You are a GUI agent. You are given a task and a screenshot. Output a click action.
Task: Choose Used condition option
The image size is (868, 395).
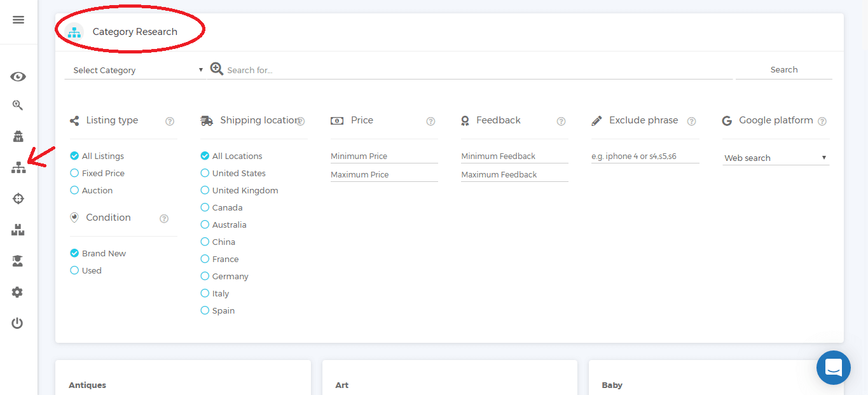[74, 270]
